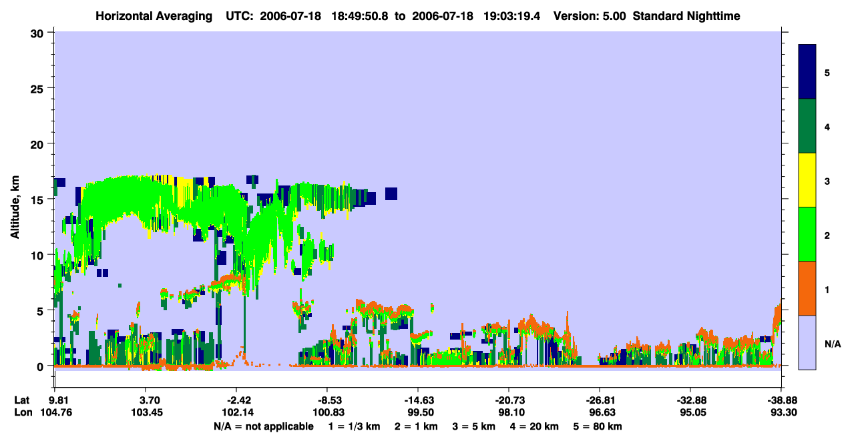Click legend text '4 = 20 km'

[535, 426]
